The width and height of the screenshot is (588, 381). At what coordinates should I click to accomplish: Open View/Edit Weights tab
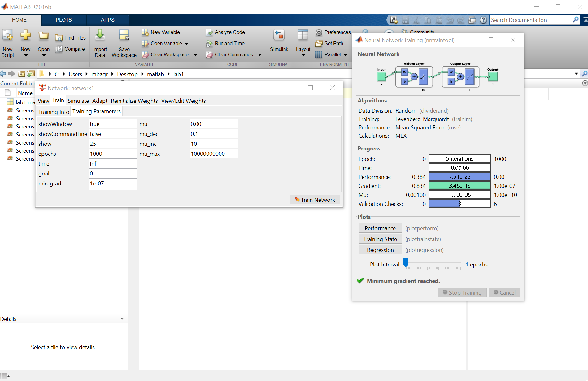(x=183, y=101)
